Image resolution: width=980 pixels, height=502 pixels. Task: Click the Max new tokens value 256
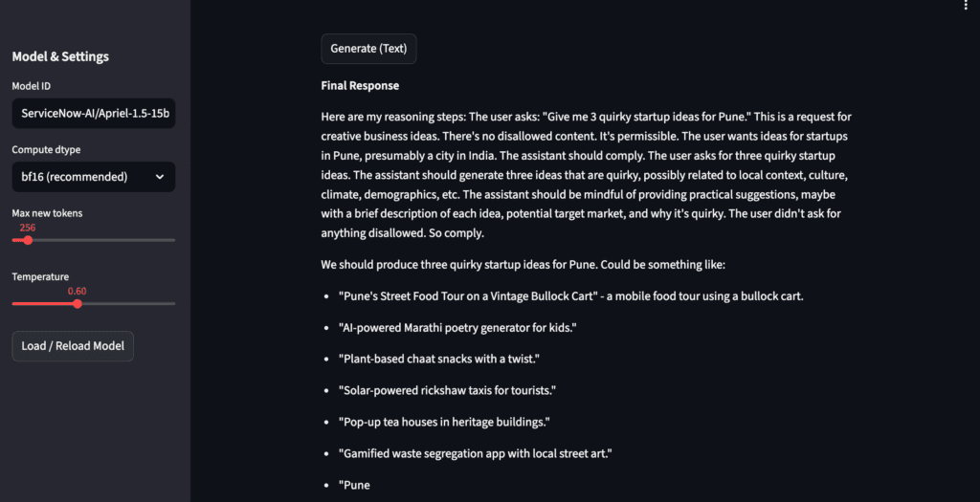(28, 228)
